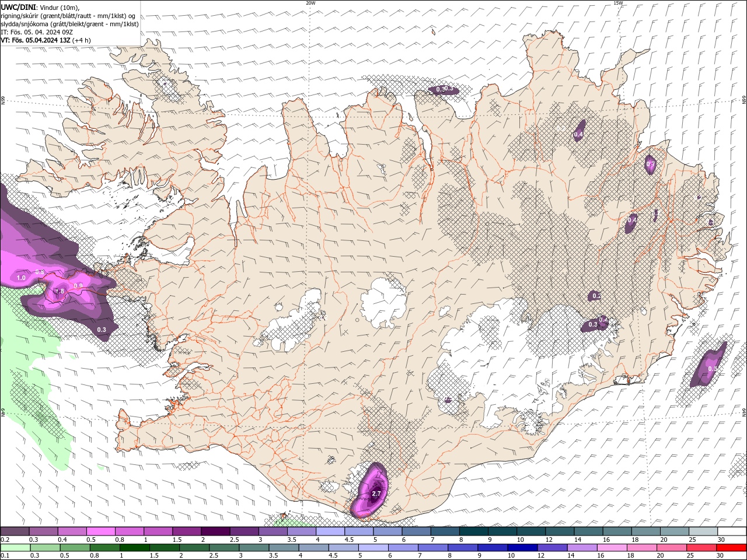Pick the palest green '0.1' rain legend swatch
Screen dimensions: 747x560
[x=15, y=547]
